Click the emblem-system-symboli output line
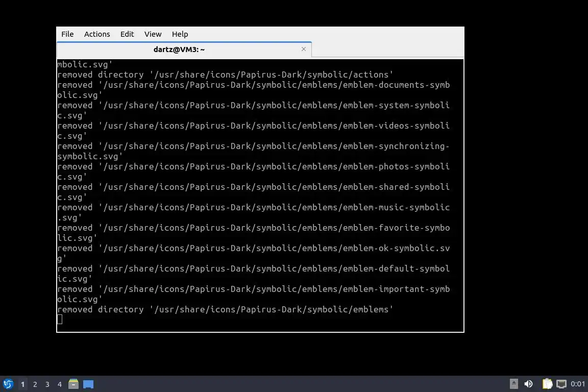588x392 pixels. (254, 106)
